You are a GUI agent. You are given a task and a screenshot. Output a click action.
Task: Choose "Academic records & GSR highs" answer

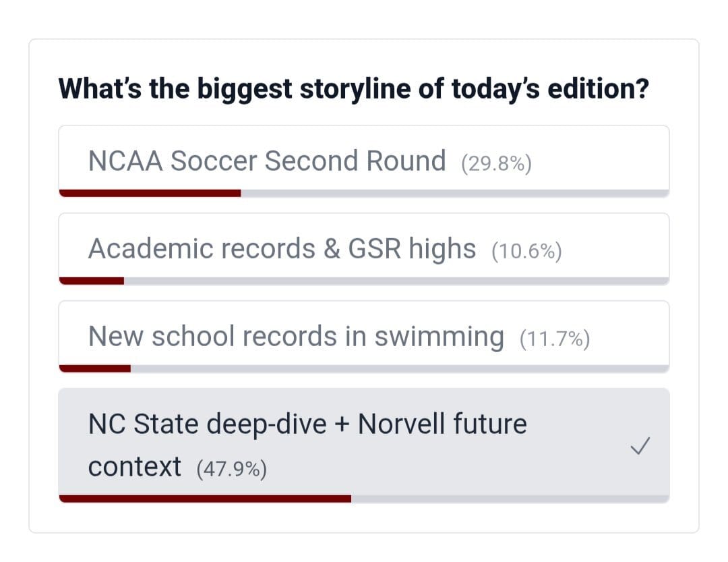tap(282, 249)
